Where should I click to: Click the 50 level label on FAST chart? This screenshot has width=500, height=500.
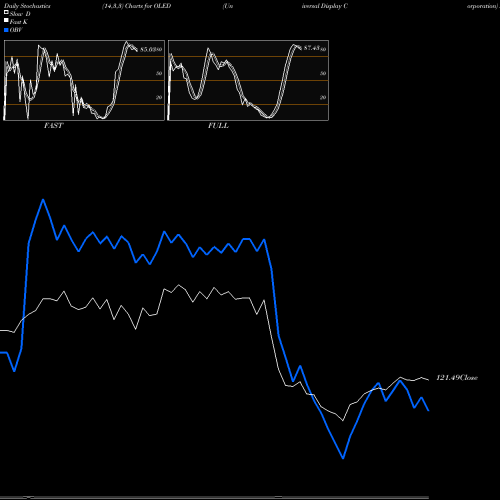pos(159,73)
